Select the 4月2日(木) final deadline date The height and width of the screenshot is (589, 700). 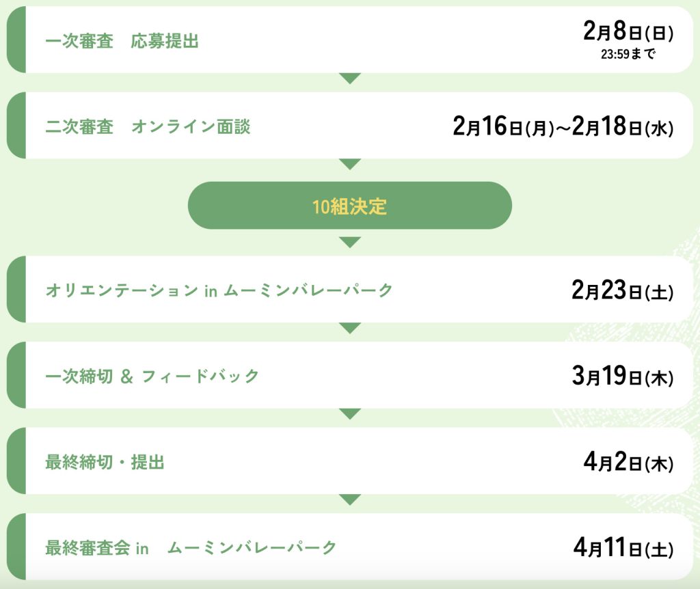628,463
